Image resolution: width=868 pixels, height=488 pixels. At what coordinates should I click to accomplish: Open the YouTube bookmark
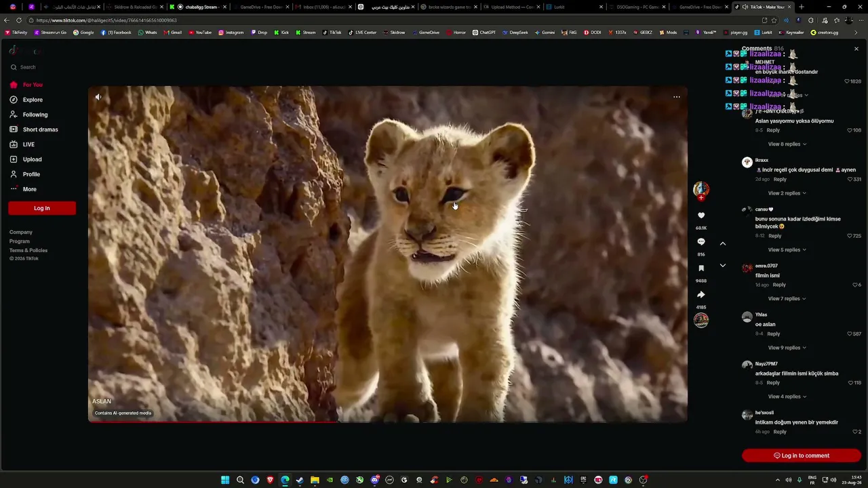click(x=200, y=33)
